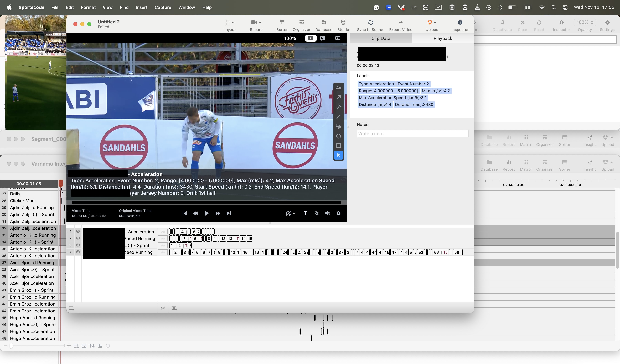This screenshot has height=364, width=620.
Task: Fast forward the video
Action: click(x=218, y=213)
